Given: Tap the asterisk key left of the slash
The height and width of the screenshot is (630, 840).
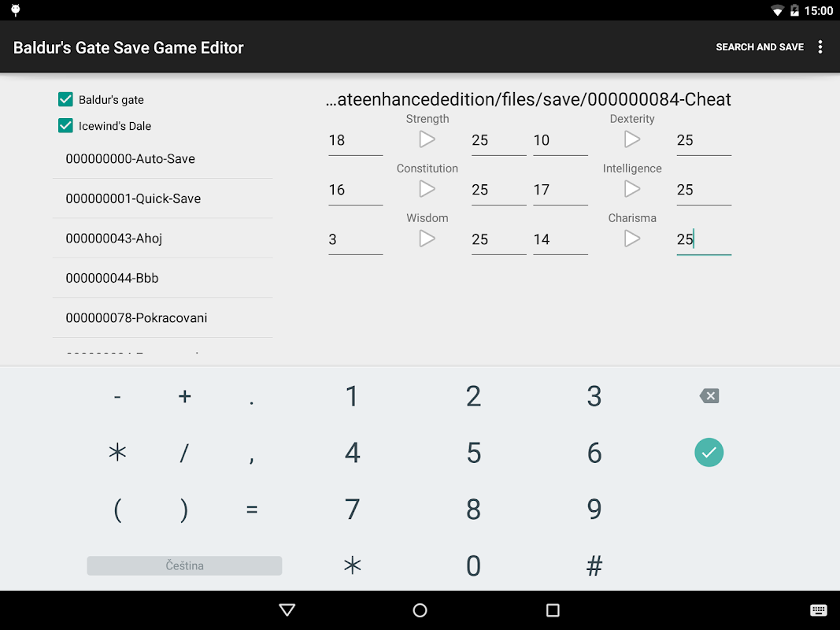Looking at the screenshot, I should pyautogui.click(x=117, y=453).
